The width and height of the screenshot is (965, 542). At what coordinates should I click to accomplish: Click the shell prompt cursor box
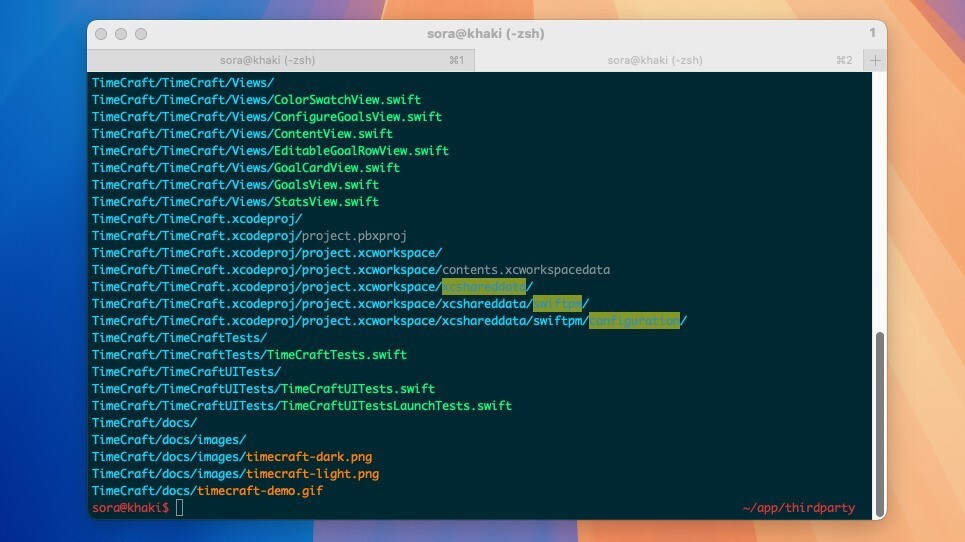pos(179,508)
